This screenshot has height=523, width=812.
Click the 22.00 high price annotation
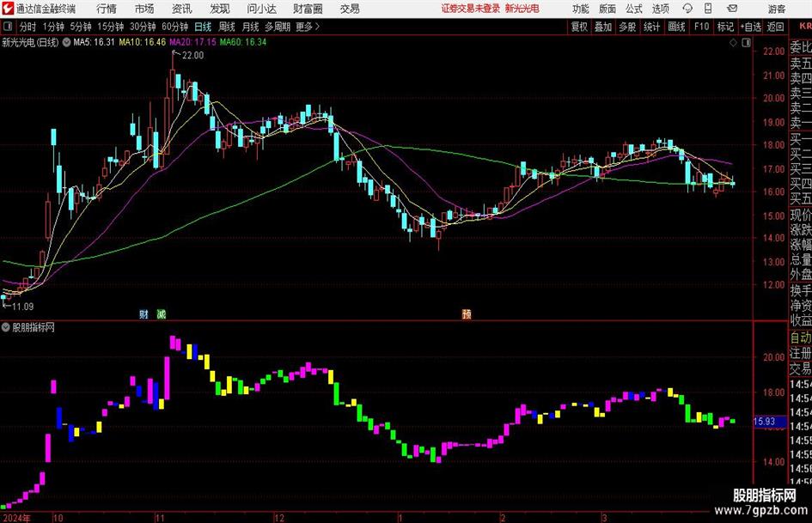[x=192, y=55]
